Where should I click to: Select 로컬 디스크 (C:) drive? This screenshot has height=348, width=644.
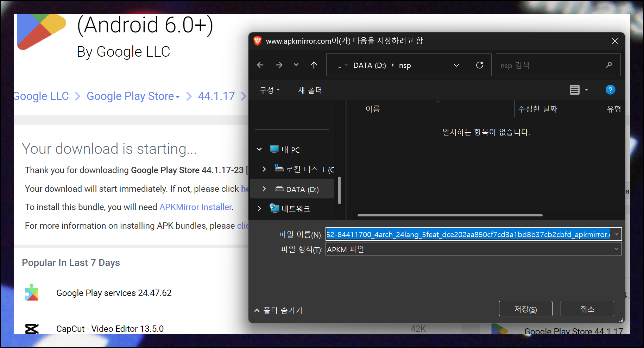(310, 170)
